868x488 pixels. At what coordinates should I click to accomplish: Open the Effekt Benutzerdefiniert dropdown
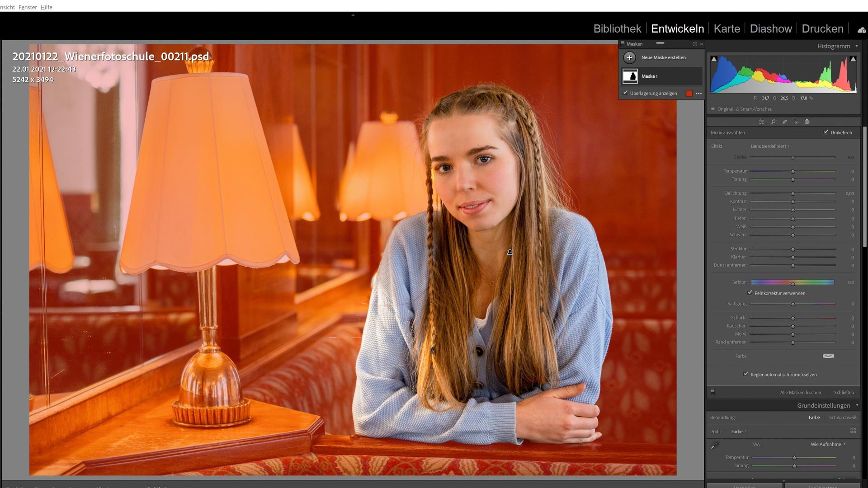point(770,146)
